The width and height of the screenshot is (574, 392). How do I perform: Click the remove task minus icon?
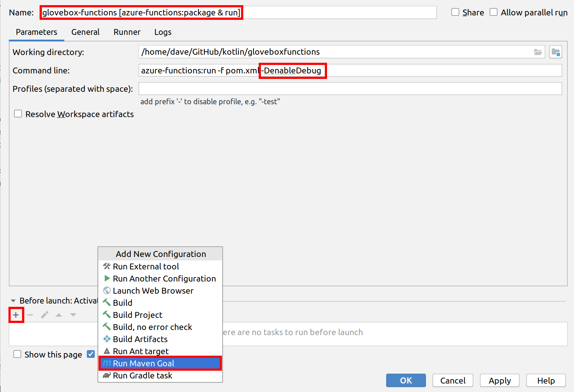pos(30,315)
